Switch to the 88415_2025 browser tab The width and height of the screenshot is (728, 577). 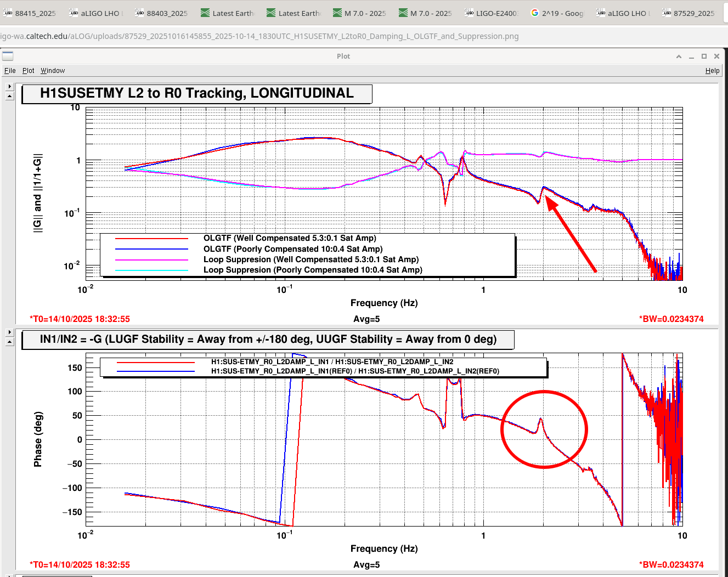coord(30,13)
